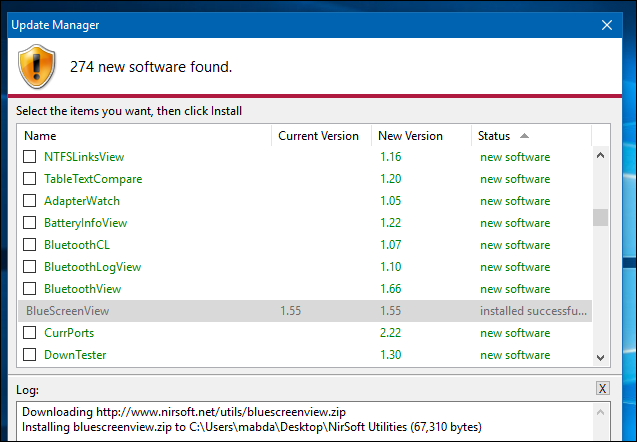The height and width of the screenshot is (442, 637).
Task: Click the '274 new software found.' heading
Action: (151, 67)
